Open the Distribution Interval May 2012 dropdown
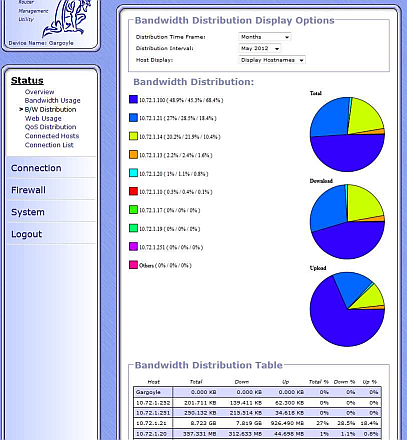The width and height of the screenshot is (407, 440). click(260, 48)
